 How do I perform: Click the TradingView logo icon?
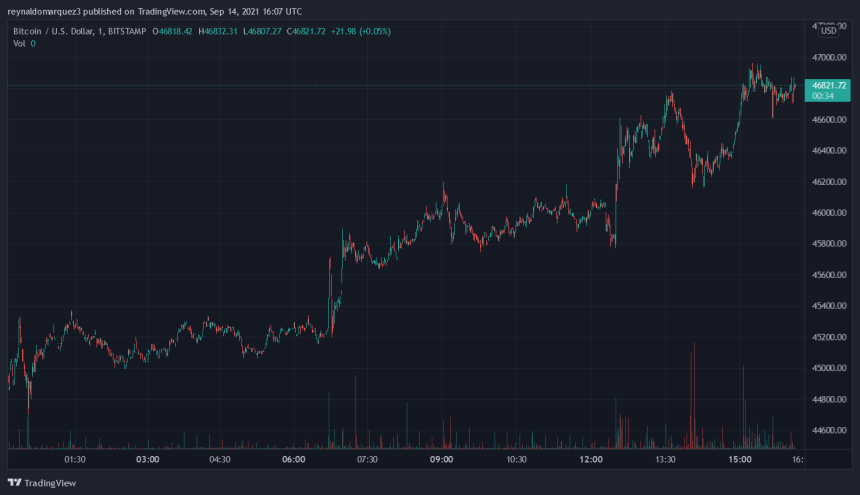(x=15, y=481)
